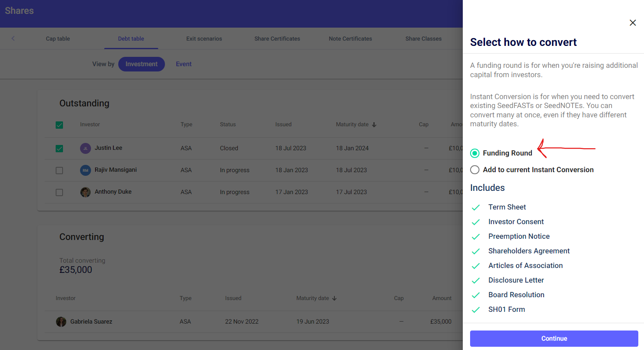Check Anthony Duke's row checkbox
Viewport: 644px width, 350px height.
(x=59, y=192)
